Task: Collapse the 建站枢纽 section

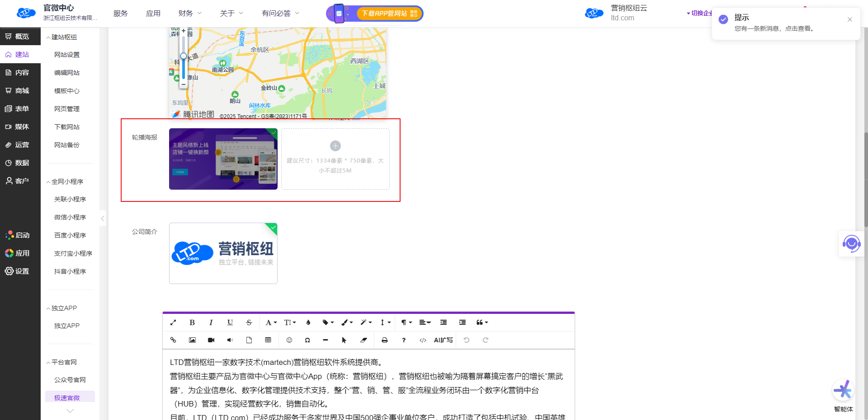Action: [x=61, y=37]
